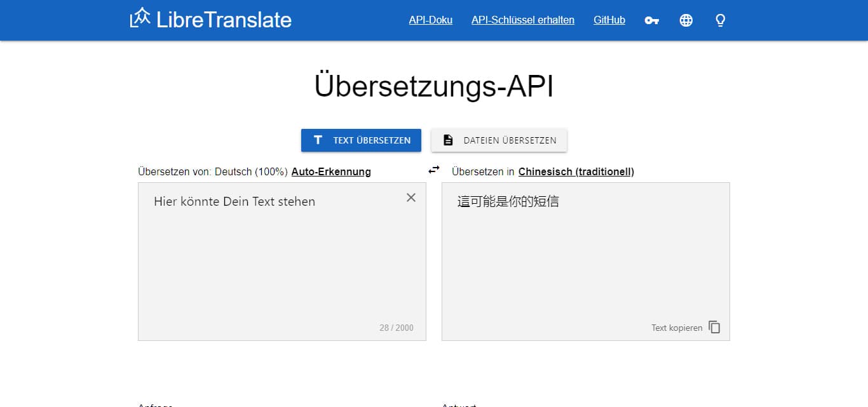Screen dimensions: 868x407
Task: Click the LibreTranslate logo icon
Action: click(x=140, y=20)
